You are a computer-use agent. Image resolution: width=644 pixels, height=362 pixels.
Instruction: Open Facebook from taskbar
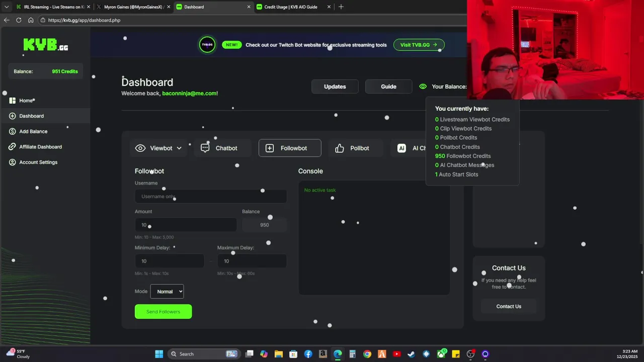pyautogui.click(x=308, y=354)
